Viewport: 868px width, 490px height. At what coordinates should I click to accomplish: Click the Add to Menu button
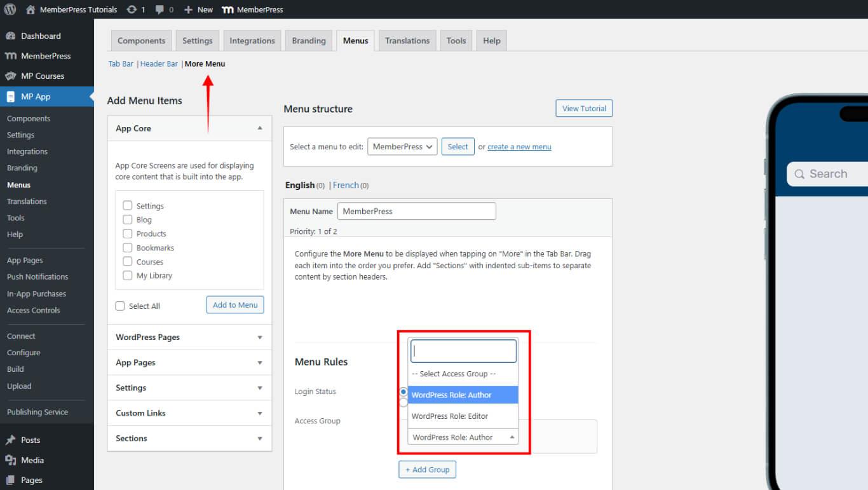click(x=235, y=305)
